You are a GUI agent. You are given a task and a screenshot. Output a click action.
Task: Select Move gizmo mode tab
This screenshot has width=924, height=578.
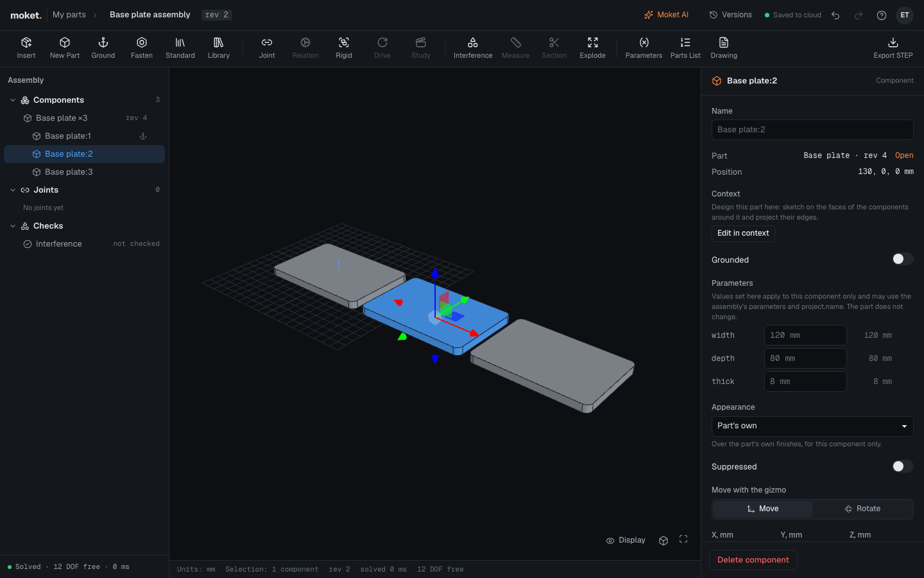click(762, 509)
